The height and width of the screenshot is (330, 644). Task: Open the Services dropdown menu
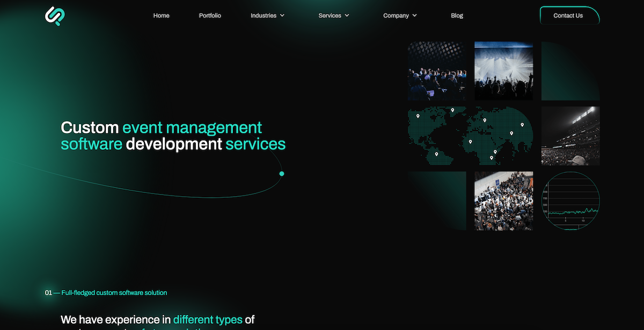click(x=333, y=16)
